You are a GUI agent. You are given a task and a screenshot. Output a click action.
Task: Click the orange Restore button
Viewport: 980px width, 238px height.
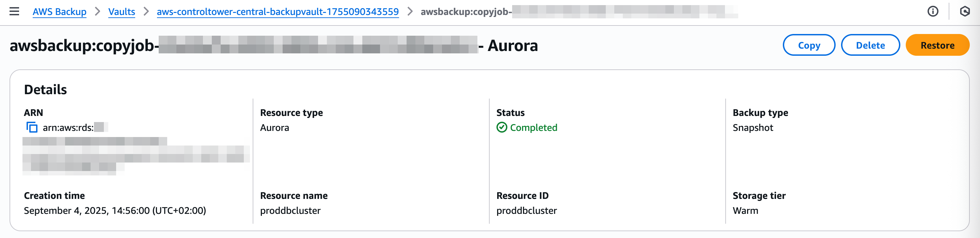pos(937,45)
